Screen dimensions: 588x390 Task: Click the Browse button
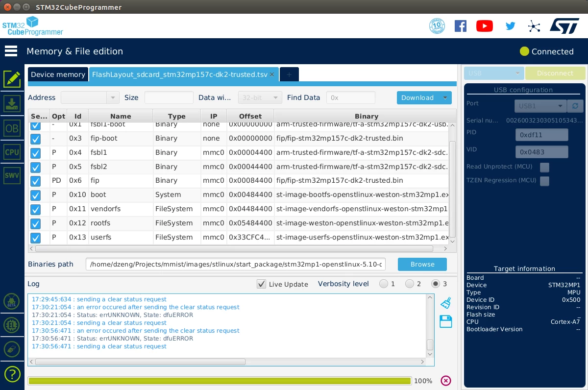[x=422, y=264]
